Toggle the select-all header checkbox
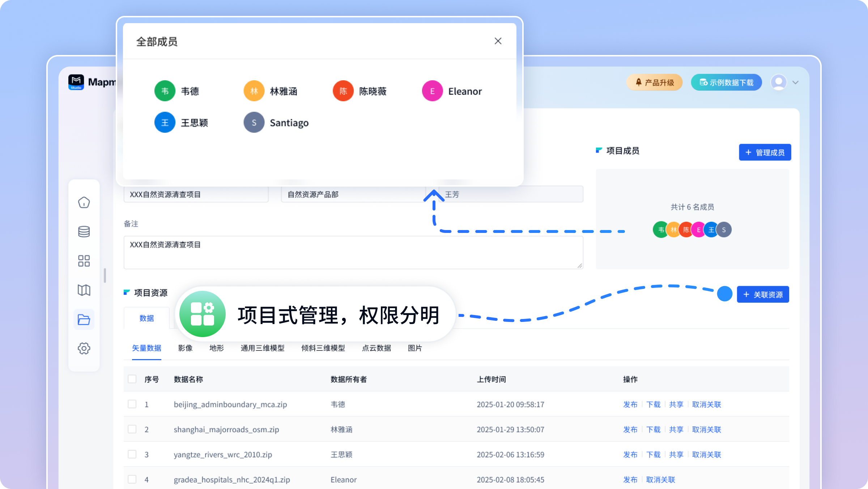The image size is (868, 489). [x=132, y=379]
